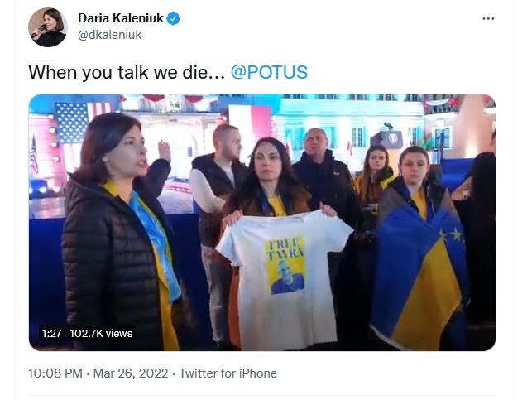The height and width of the screenshot is (400, 532).
Task: Open the @dkaleniuk handle link
Action: coord(109,35)
